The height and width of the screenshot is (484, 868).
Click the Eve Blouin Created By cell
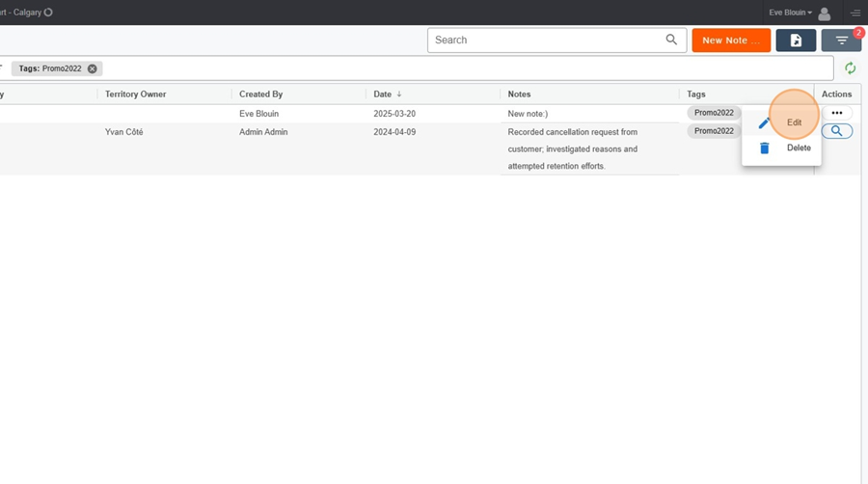[258, 114]
